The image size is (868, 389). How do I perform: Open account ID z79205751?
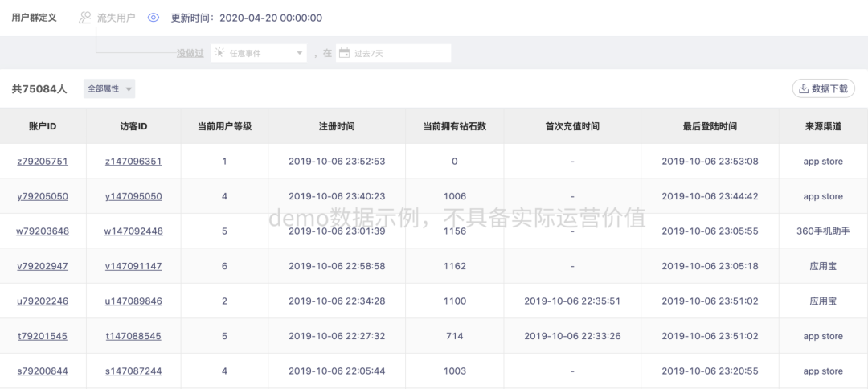coord(43,162)
